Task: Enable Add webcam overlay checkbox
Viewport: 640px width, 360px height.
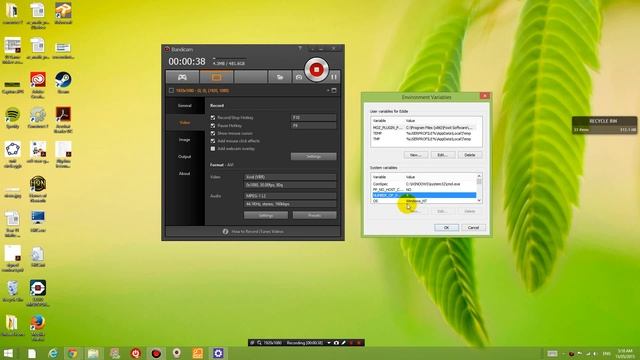Action: (x=213, y=149)
